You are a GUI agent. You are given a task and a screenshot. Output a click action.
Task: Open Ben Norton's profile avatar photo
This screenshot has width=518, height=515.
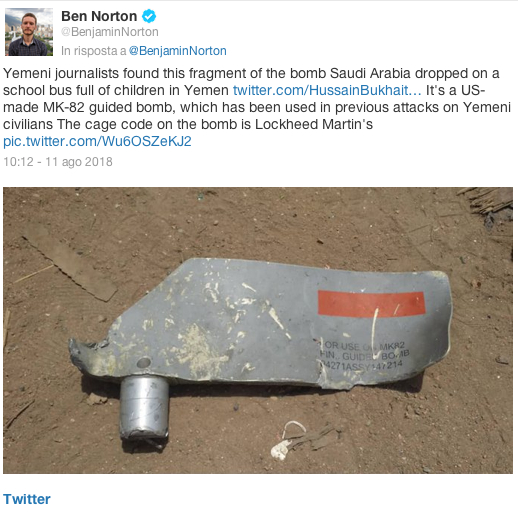[29, 32]
